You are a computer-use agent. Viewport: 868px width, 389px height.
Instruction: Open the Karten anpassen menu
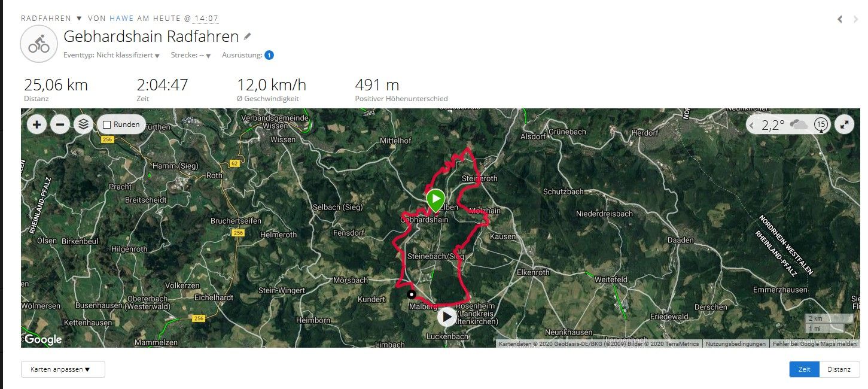tap(63, 369)
